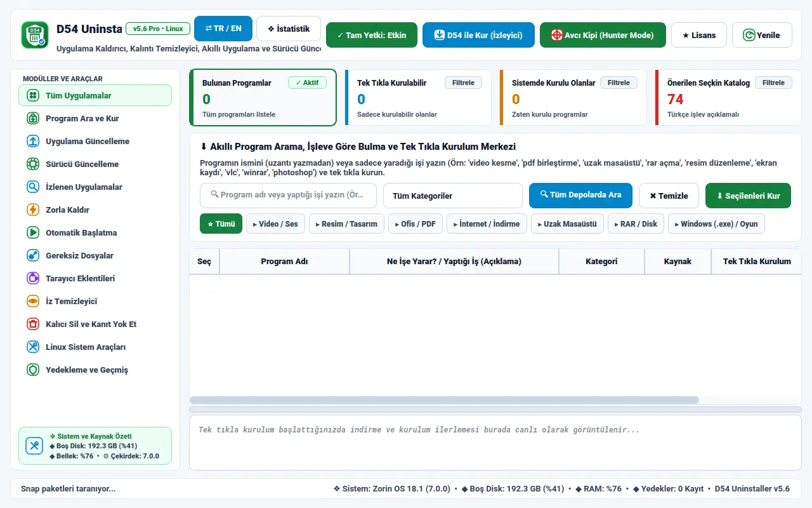The image size is (812, 508).
Task: Switch to the Ofis / PDF category
Action: [x=416, y=224]
